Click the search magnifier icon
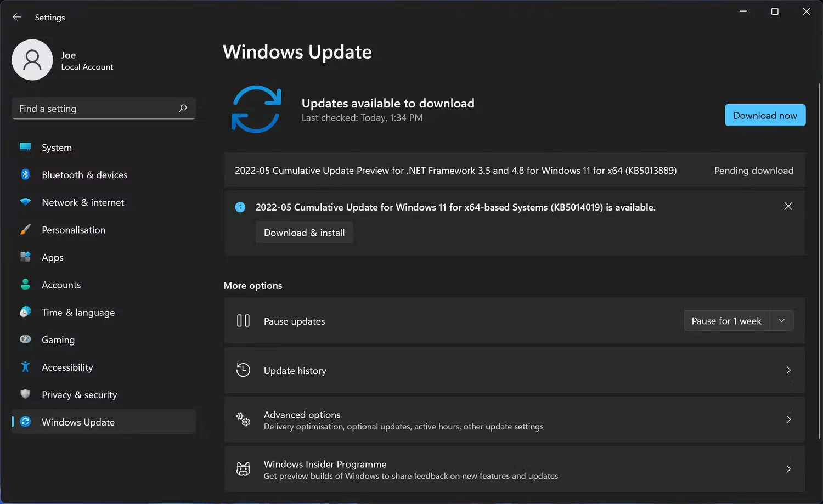Image resolution: width=823 pixels, height=504 pixels. pyautogui.click(x=183, y=109)
